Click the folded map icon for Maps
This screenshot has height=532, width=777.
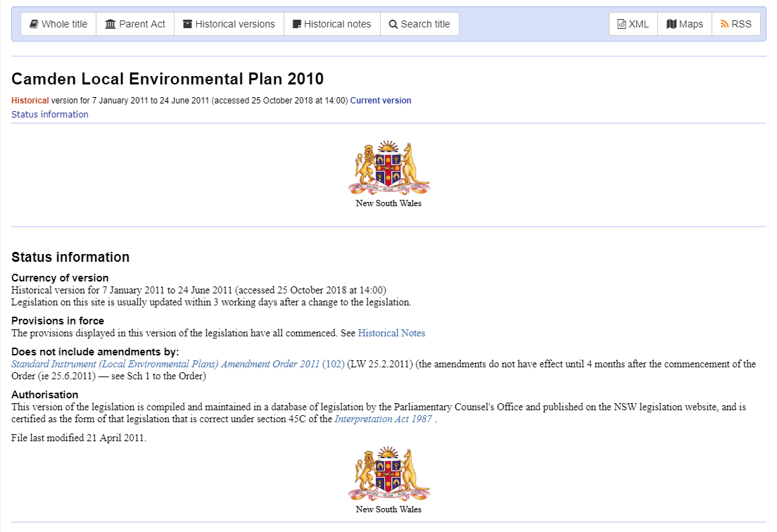[x=671, y=24]
